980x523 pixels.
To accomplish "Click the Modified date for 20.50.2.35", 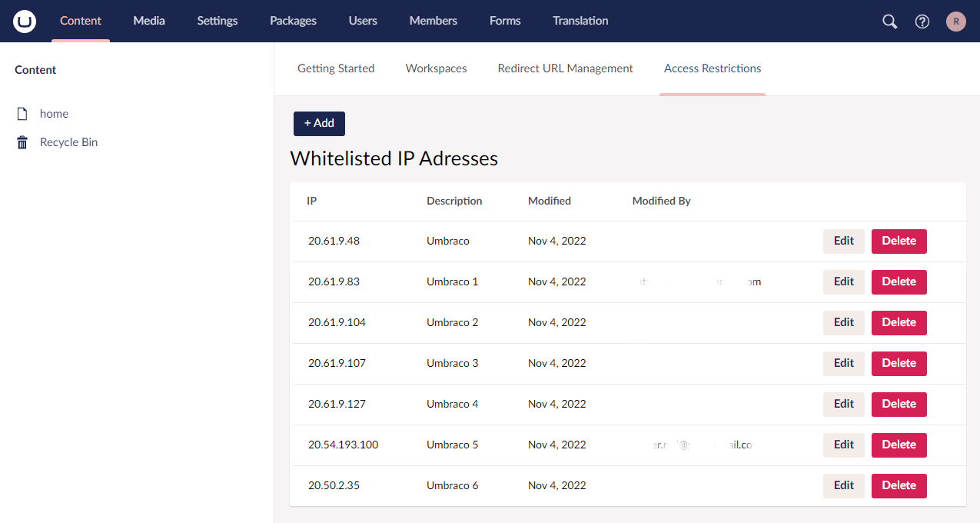I will 556,485.
